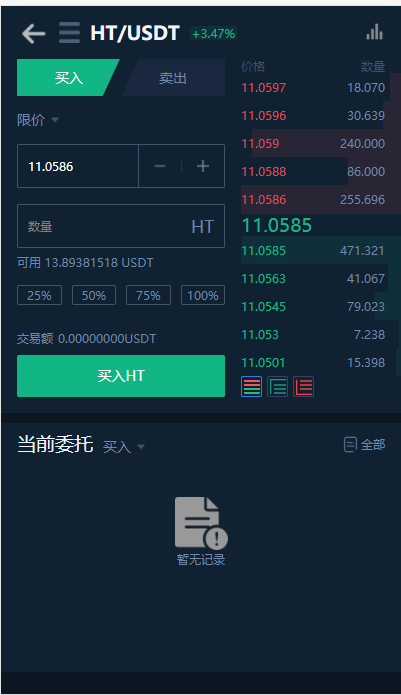The image size is (401, 695).
Task: Select the 50% amount option
Action: [x=94, y=295]
